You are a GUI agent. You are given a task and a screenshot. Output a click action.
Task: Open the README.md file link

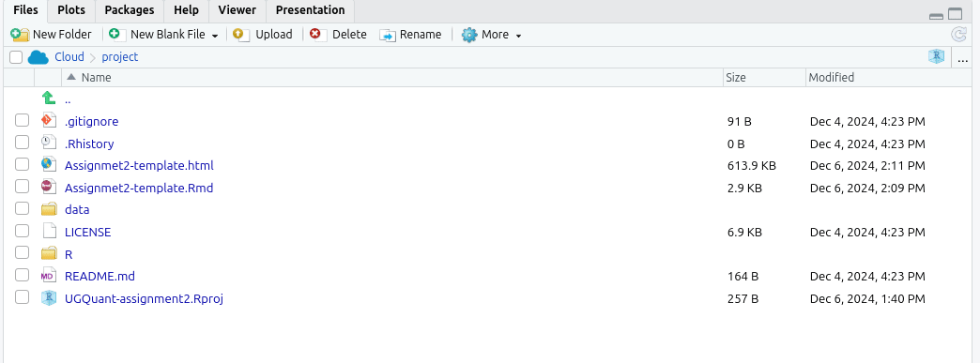(100, 276)
